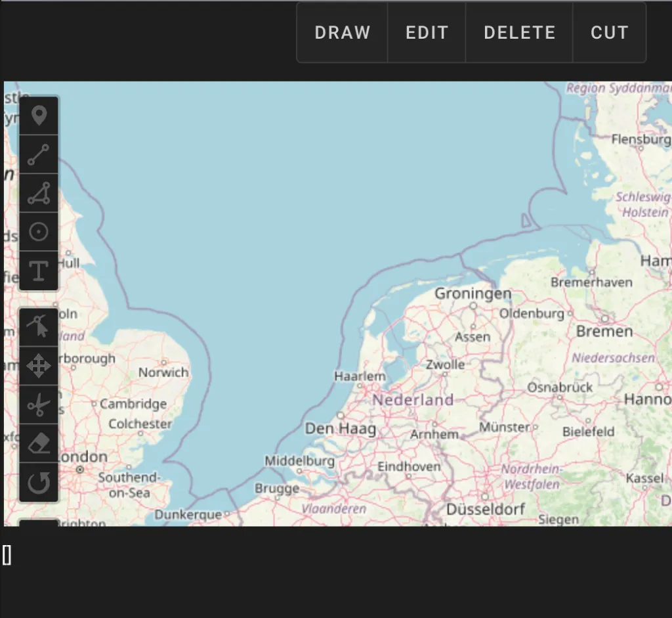
Task: Click the Nederland country label
Action: [x=413, y=399]
